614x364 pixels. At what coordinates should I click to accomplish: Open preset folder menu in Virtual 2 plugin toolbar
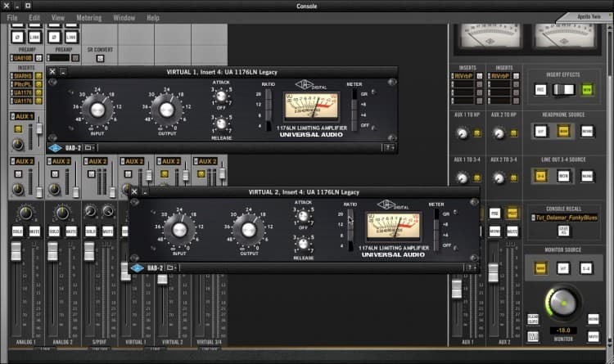[x=172, y=268]
